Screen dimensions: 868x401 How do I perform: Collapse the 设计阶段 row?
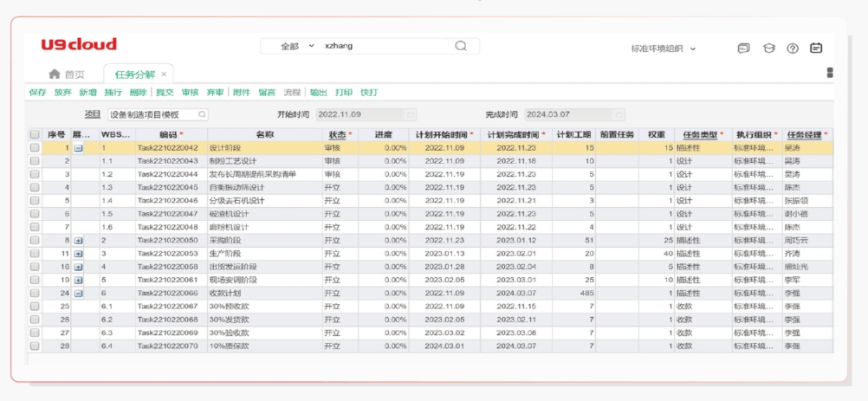(79, 148)
